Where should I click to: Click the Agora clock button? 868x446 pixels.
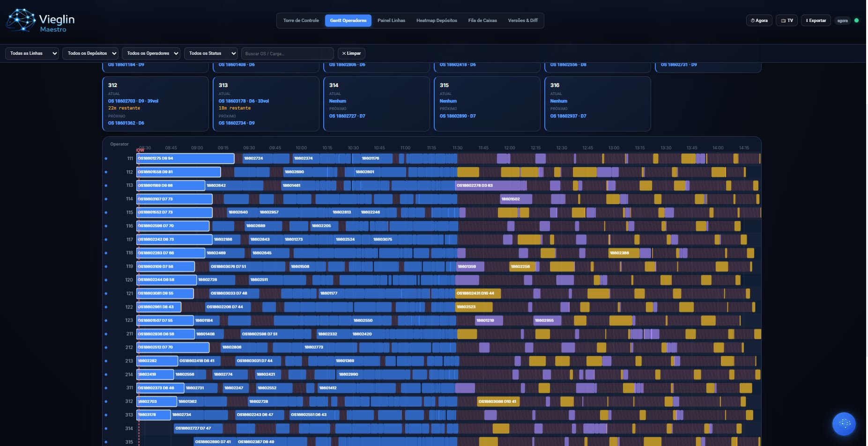click(759, 21)
